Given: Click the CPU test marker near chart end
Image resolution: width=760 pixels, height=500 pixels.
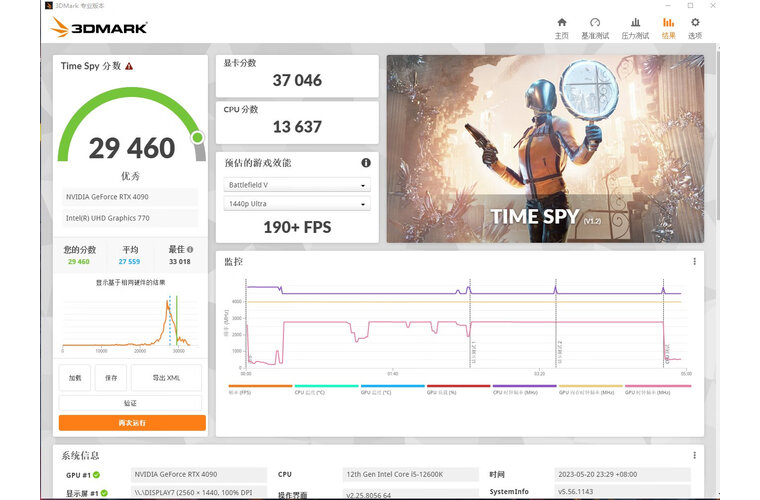Looking at the screenshot, I should pos(664,324).
